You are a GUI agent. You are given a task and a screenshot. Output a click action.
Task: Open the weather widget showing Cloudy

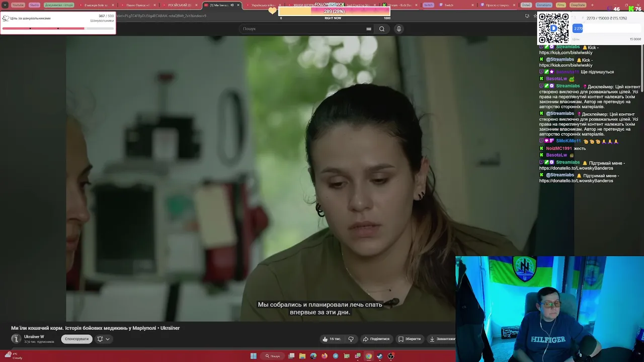(13, 356)
